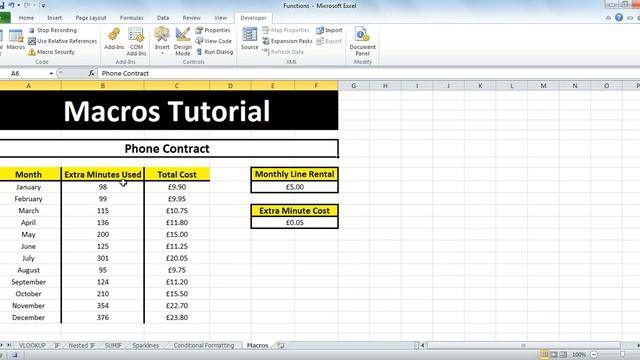640x360 pixels.
Task: Open the Sparklines sheet tab
Action: click(146, 345)
